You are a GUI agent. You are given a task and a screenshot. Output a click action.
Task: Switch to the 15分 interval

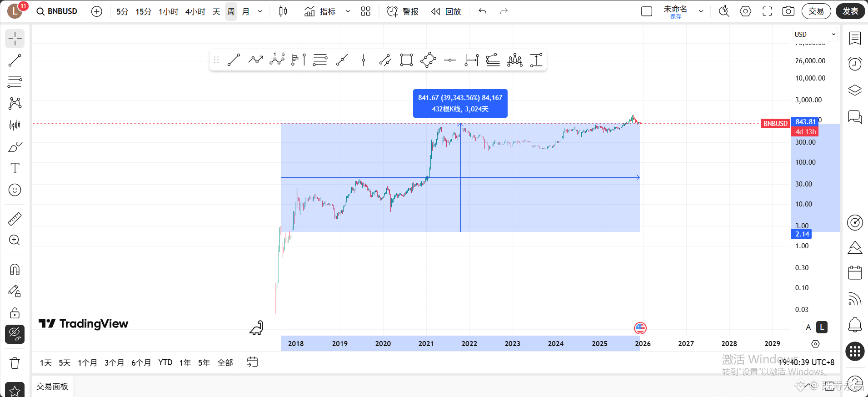pos(144,11)
